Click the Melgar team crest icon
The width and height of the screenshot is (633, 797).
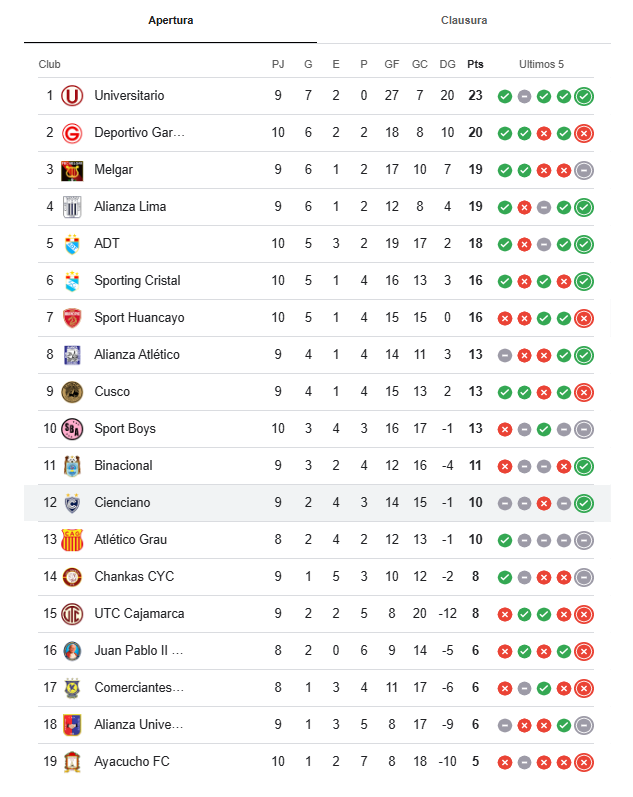point(72,171)
